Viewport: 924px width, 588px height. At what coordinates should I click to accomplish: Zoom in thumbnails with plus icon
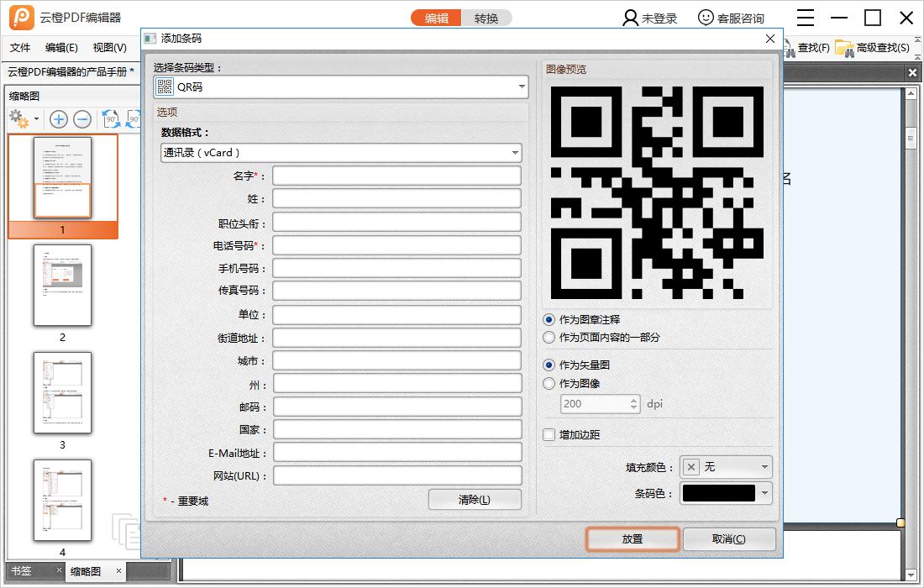(58, 119)
